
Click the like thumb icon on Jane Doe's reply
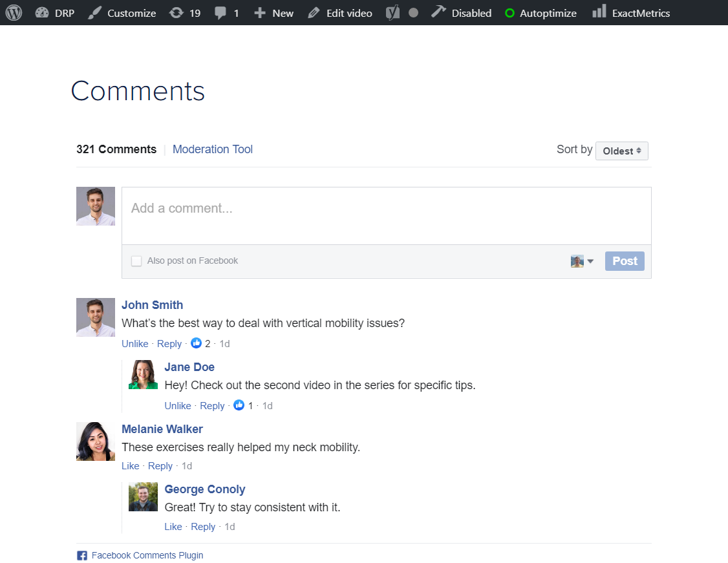tap(239, 405)
